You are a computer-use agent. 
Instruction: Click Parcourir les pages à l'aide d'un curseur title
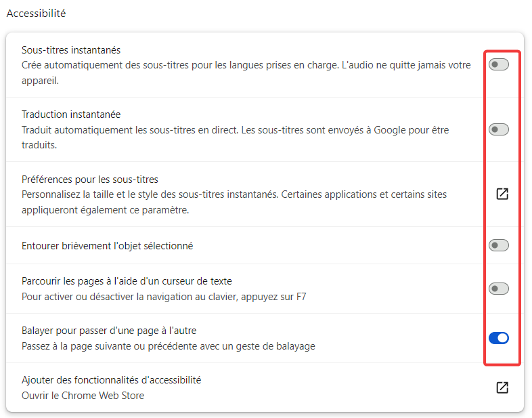[x=127, y=281]
